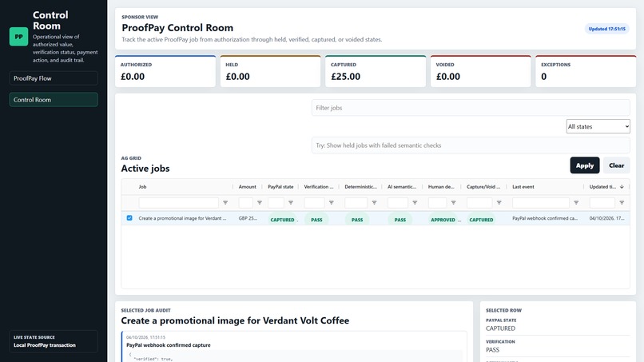The height and width of the screenshot is (362, 644).
Task: Click PASS value under Selected Row Verification
Action: click(492, 350)
